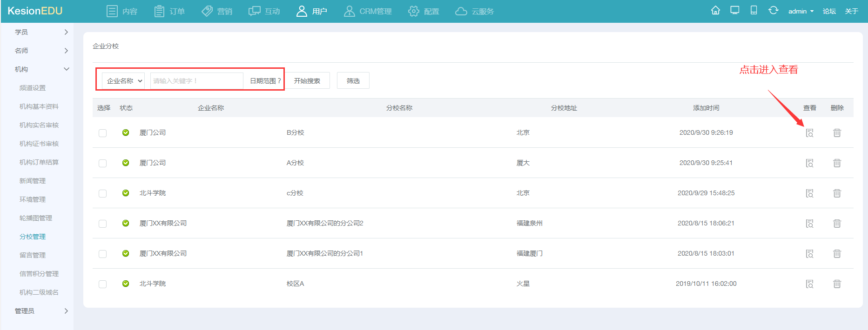Open the 企业名称 search field dropdown
Image resolution: width=868 pixels, height=330 pixels.
123,81
